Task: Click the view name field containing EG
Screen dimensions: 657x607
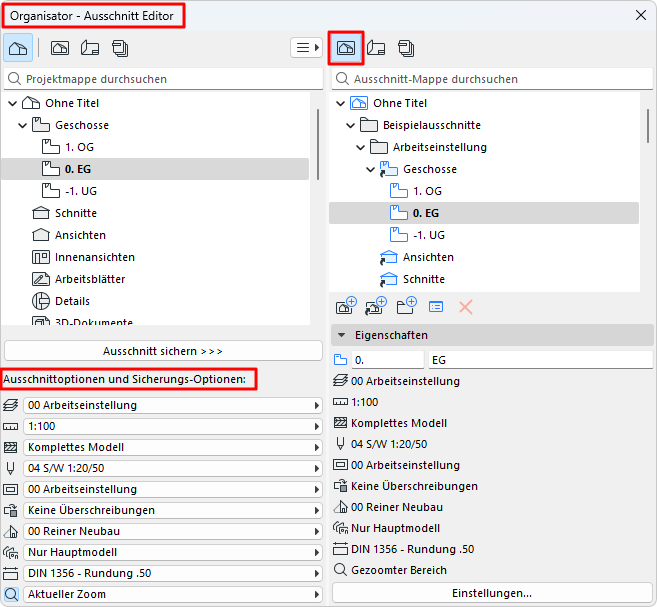Action: tap(541, 360)
